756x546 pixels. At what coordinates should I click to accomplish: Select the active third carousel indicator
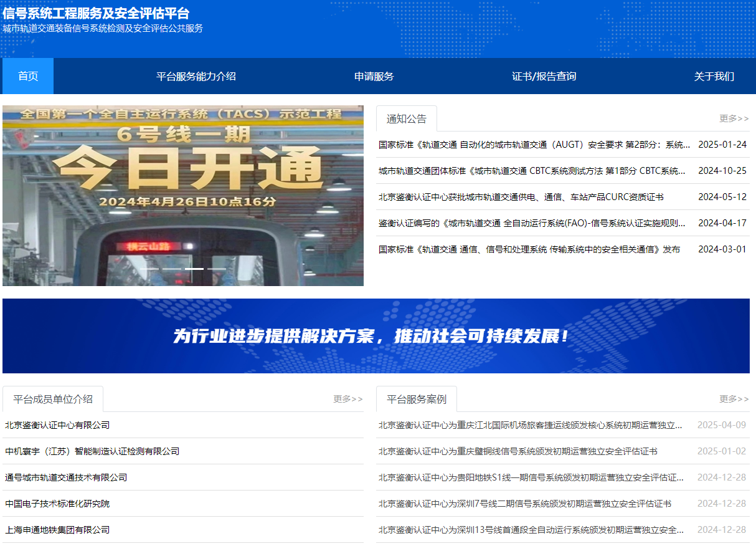coord(194,269)
